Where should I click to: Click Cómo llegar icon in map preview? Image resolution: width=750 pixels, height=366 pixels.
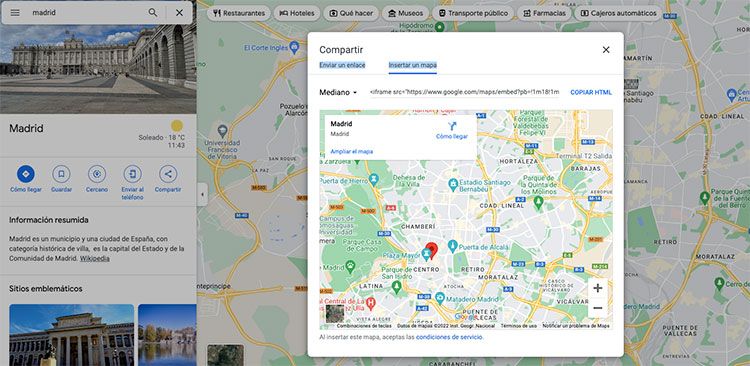(452, 127)
